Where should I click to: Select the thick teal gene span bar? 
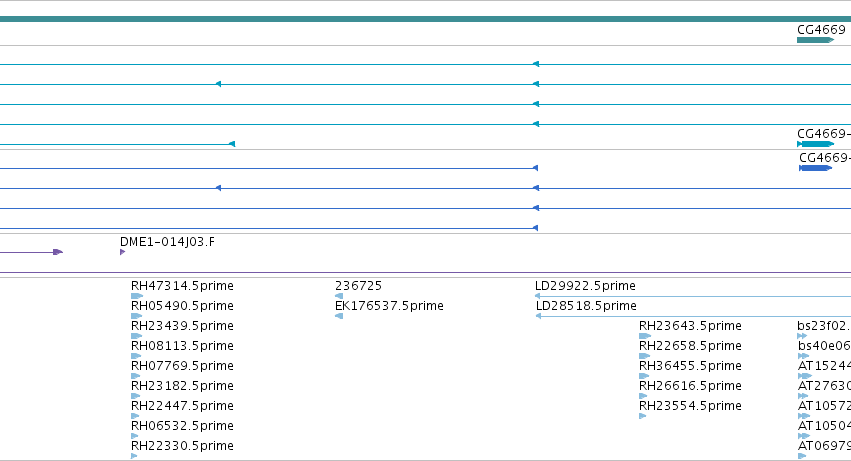pos(426,19)
